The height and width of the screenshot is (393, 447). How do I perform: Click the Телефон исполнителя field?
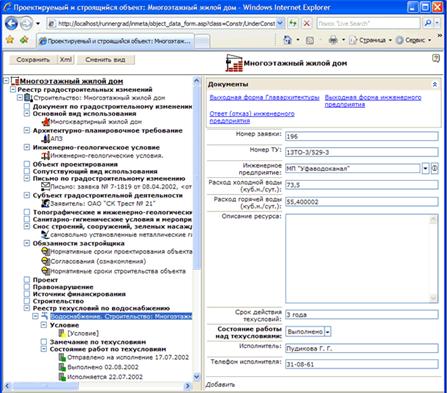(362, 364)
